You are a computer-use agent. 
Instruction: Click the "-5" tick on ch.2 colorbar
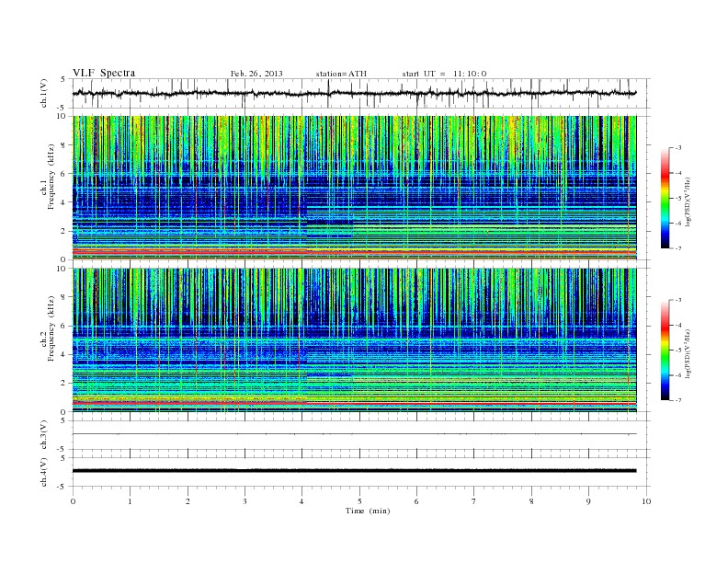click(677, 350)
